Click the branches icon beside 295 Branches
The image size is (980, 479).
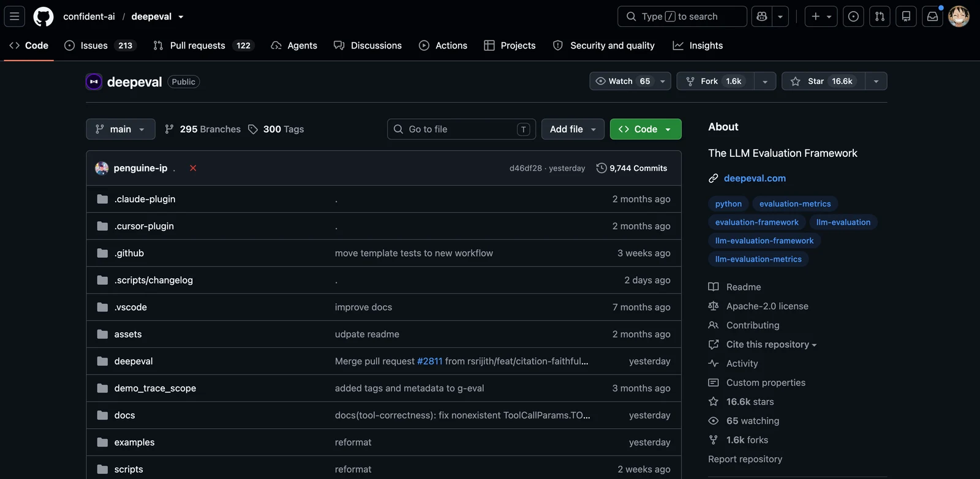click(169, 129)
